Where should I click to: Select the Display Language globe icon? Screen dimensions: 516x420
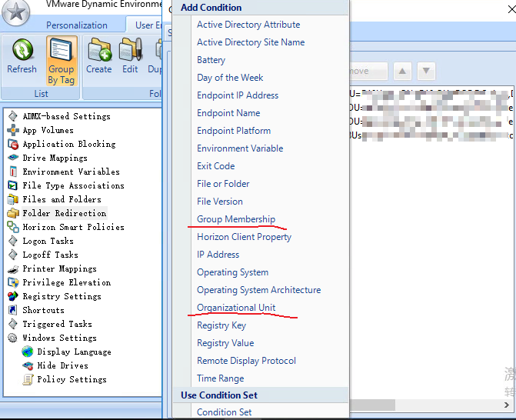tap(28, 352)
